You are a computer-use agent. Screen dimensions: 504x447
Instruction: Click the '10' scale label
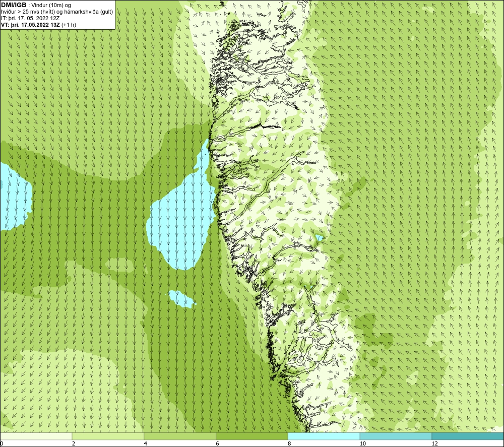pos(363,443)
